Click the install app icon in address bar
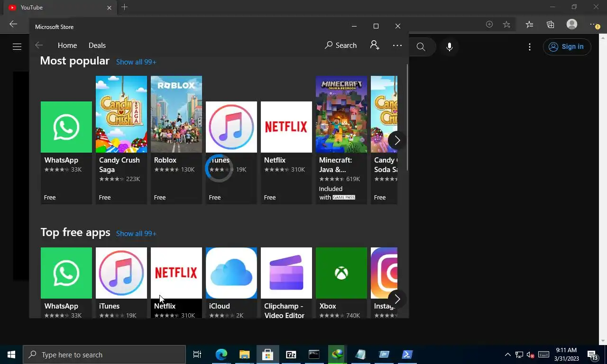Image resolution: width=607 pixels, height=364 pixels. coord(489,24)
